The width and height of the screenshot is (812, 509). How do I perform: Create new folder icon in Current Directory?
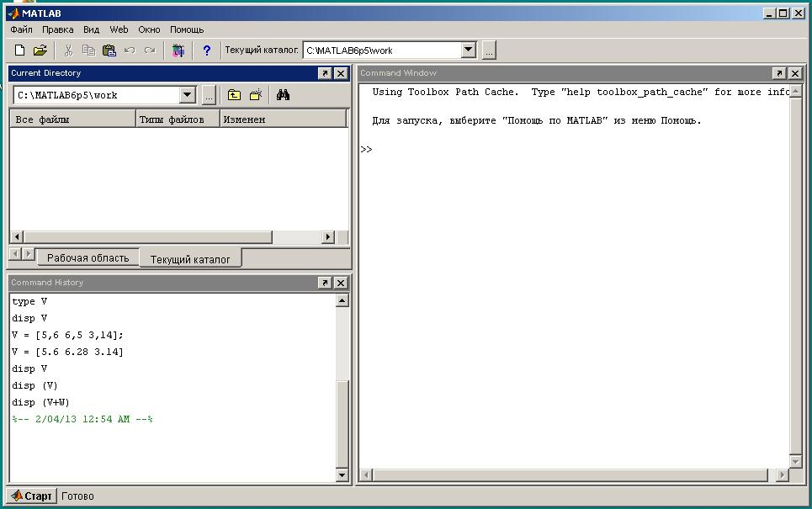pyautogui.click(x=256, y=95)
